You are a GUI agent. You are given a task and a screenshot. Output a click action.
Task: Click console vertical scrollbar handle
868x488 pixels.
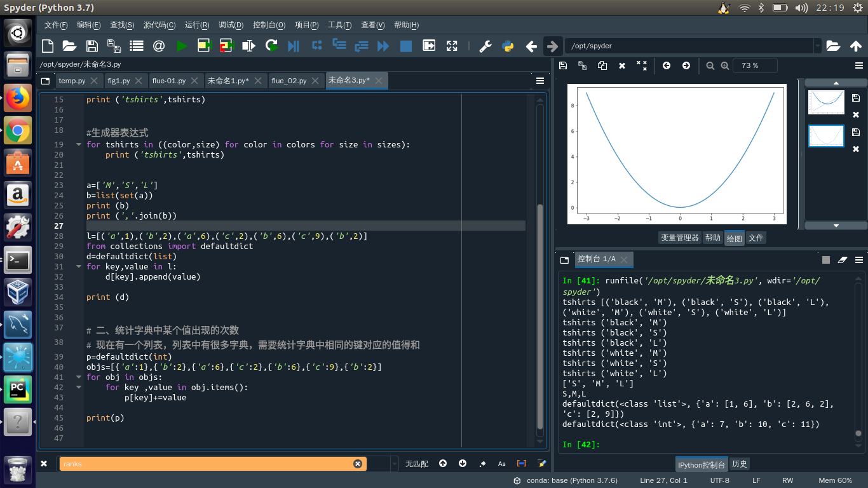[x=858, y=433]
